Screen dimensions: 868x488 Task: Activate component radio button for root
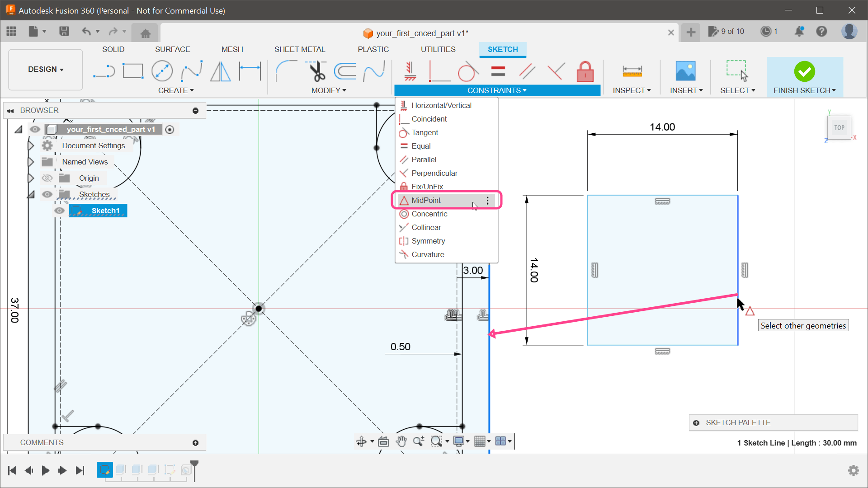[170, 130]
